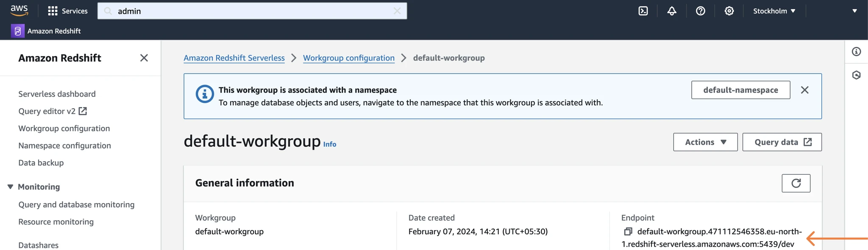Image resolution: width=868 pixels, height=250 pixels.
Task: Open Datashares in the sidebar
Action: 39,245
